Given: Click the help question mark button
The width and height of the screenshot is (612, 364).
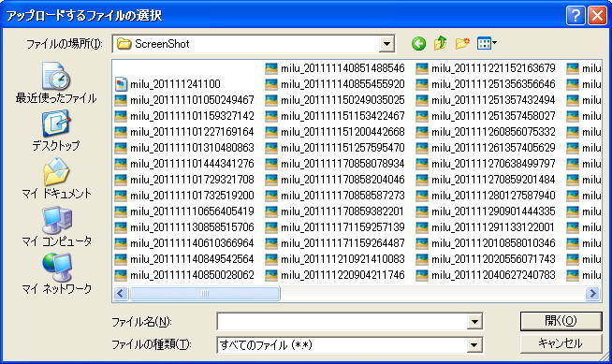Looking at the screenshot, I should (576, 16).
